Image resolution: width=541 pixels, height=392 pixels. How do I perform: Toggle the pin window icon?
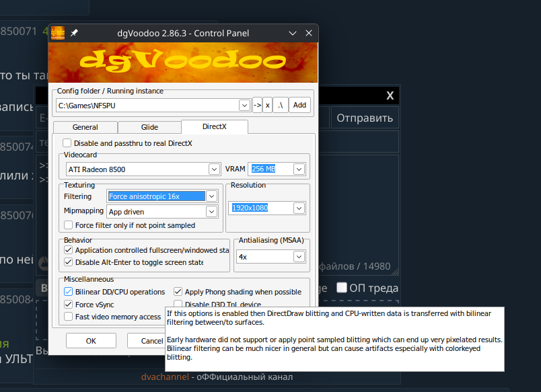pyautogui.click(x=74, y=33)
